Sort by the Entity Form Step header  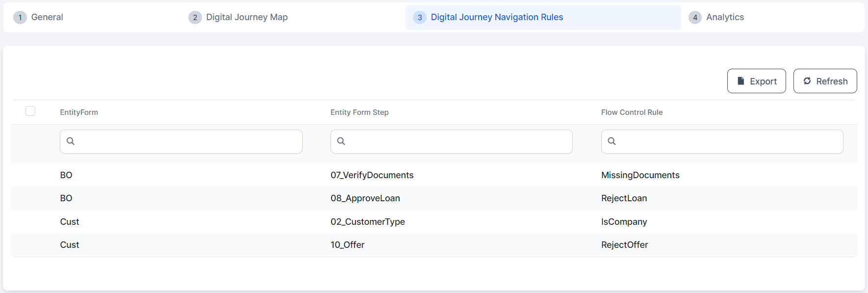[x=359, y=112]
